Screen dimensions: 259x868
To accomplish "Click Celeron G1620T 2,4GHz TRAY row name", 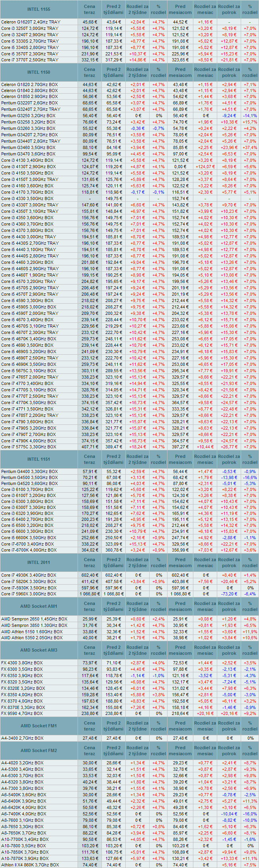I will point(30,22).
